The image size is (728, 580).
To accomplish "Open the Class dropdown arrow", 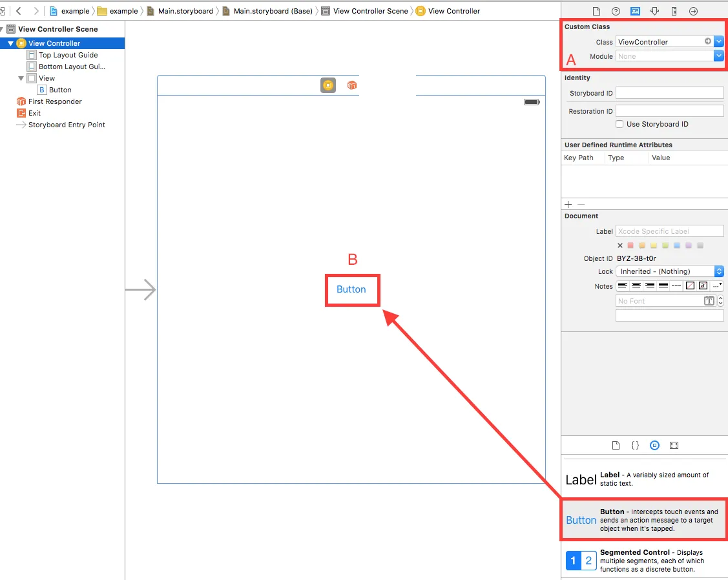I will coord(719,41).
